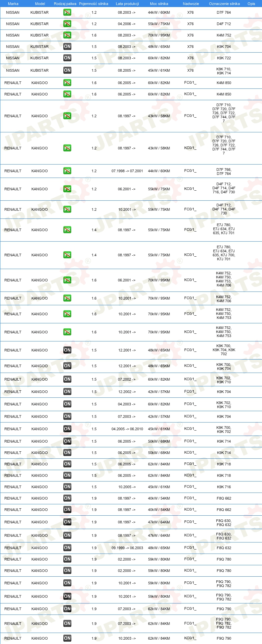Select '45kW / 61KM' in K9K 716 row
Viewport: 262px width, 644px height.
(x=159, y=487)
